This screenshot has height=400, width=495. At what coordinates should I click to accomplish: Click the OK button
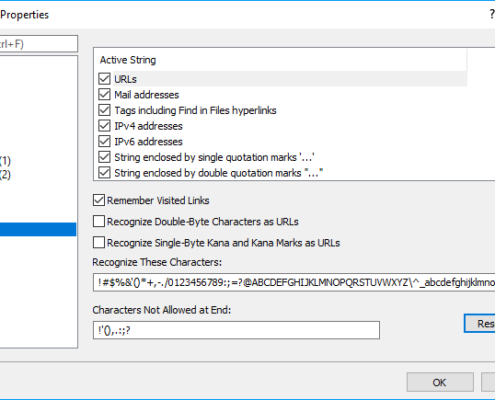440,382
